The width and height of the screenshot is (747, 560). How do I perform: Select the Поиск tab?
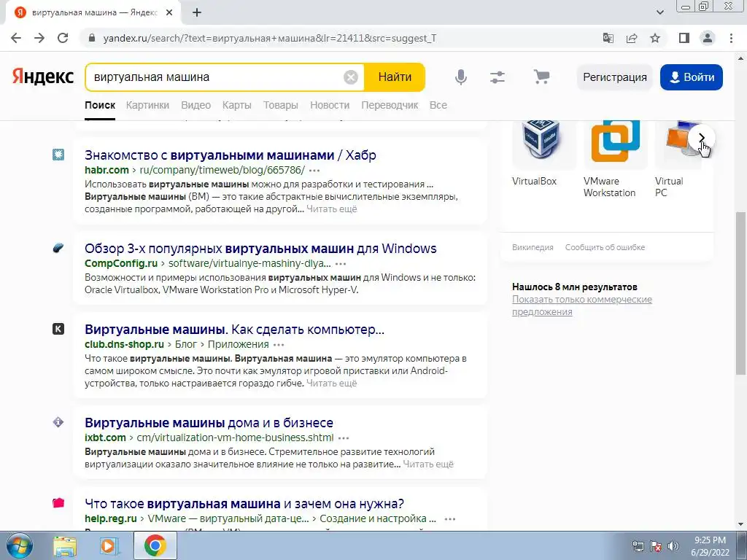click(100, 105)
